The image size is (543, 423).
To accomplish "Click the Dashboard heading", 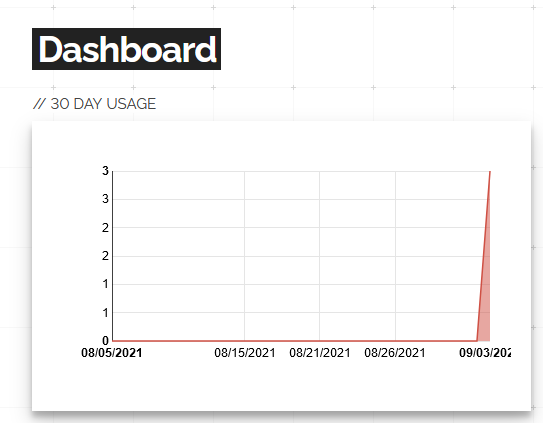I will [126, 49].
